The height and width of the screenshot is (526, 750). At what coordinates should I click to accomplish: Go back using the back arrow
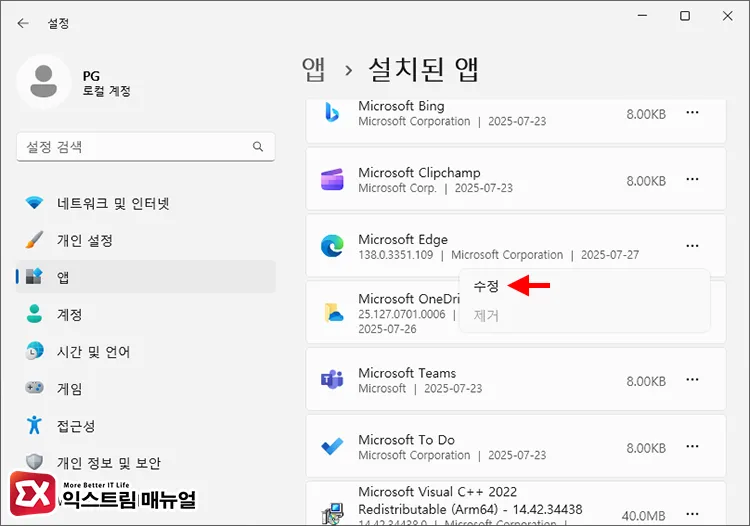click(22, 23)
